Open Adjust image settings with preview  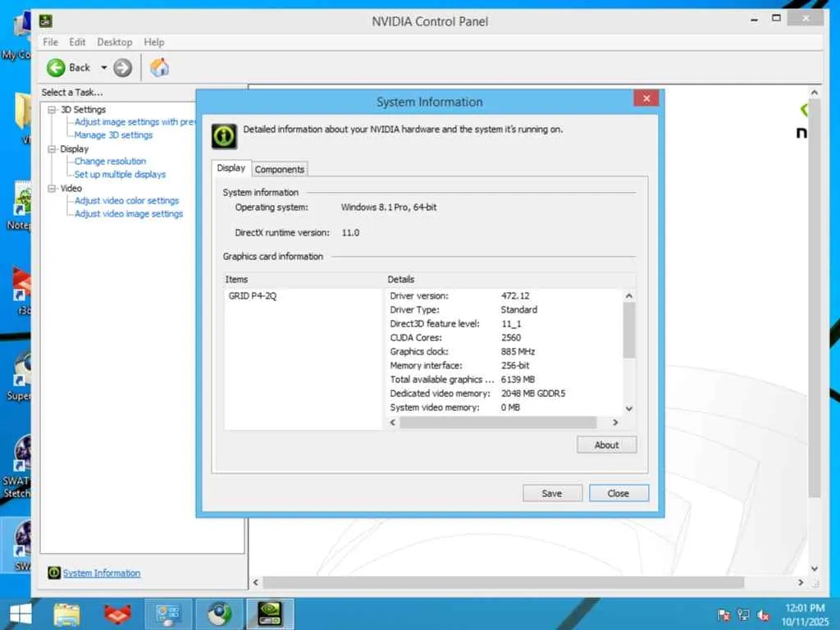coord(135,122)
